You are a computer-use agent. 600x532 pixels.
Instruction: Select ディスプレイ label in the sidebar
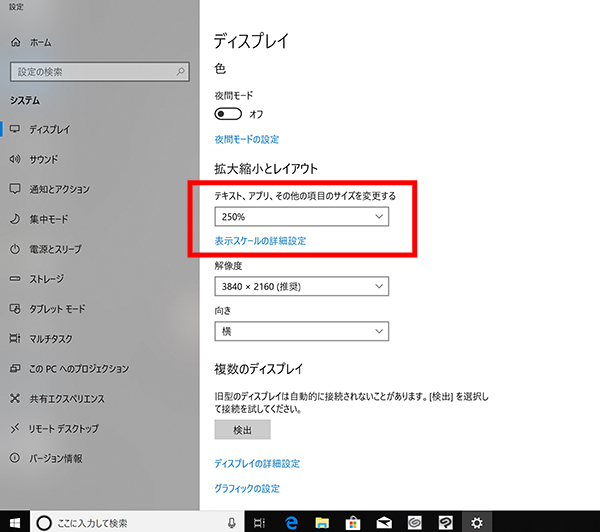tap(50, 129)
